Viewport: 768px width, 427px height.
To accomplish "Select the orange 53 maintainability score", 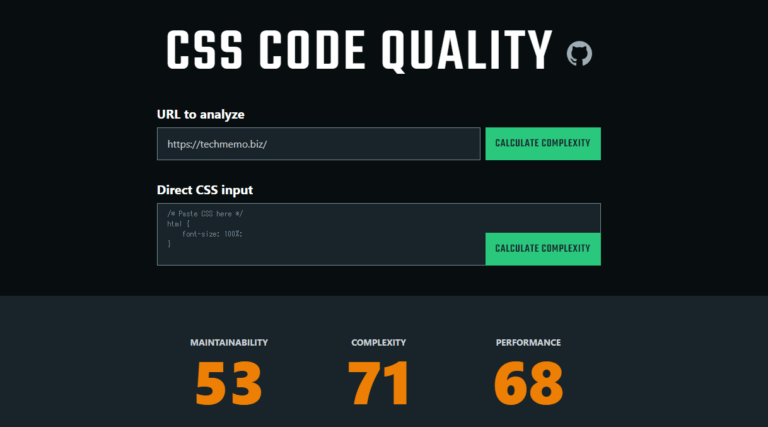I will (x=229, y=383).
